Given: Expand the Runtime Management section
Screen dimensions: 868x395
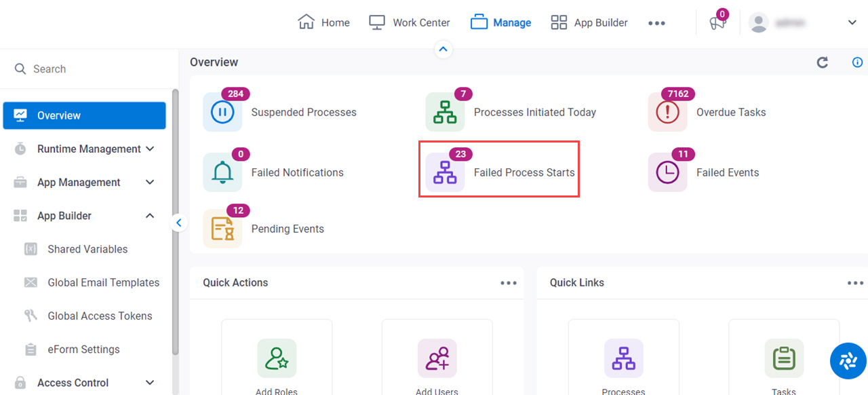Looking at the screenshot, I should click(x=151, y=149).
